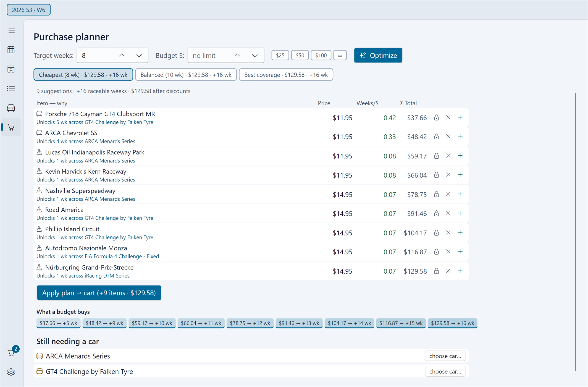
Task: Add Porsche 718 Cayman to cart
Action: tap(460, 117)
